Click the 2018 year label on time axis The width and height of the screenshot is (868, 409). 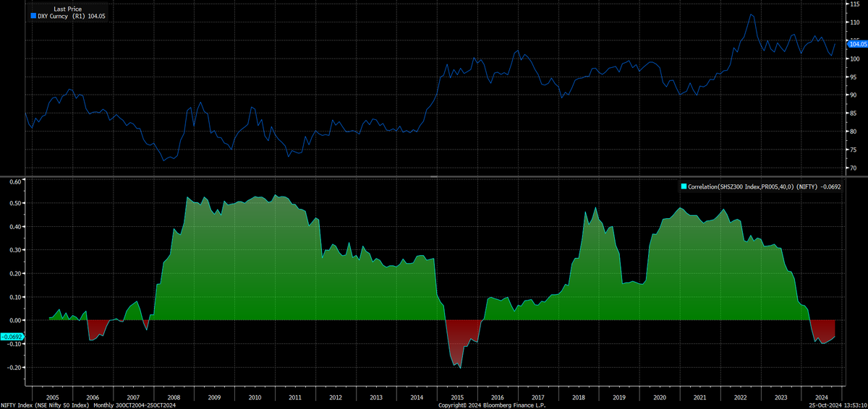[x=579, y=397]
